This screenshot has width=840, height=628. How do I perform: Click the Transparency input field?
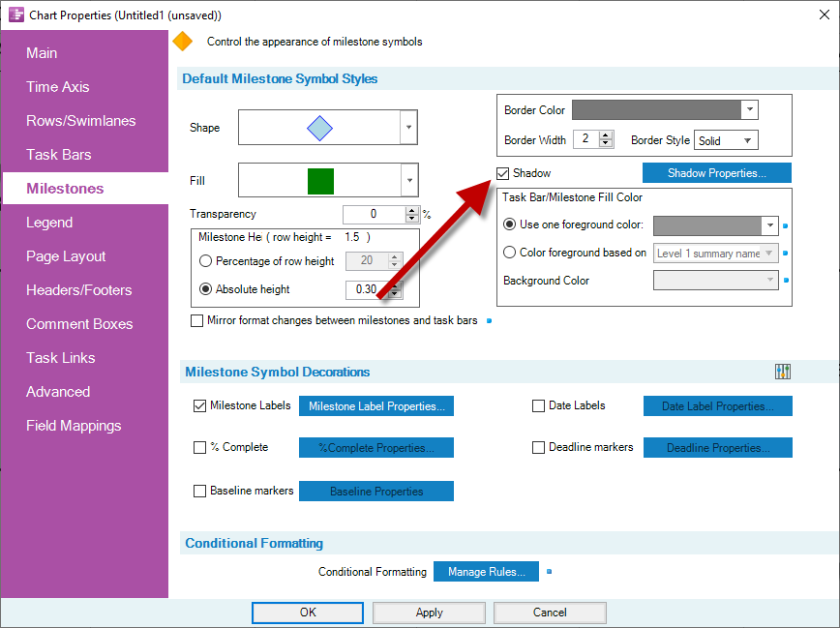pos(374,214)
